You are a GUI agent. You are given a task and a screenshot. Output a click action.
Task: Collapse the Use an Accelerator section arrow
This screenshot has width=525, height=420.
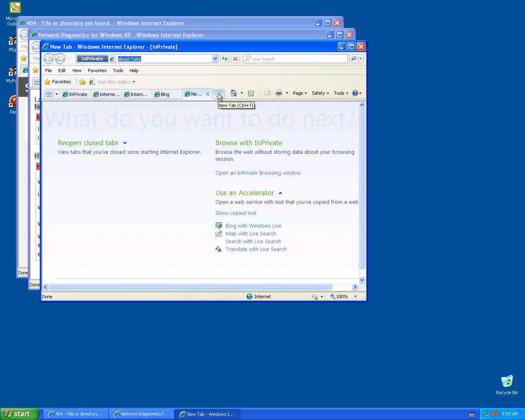click(x=280, y=193)
